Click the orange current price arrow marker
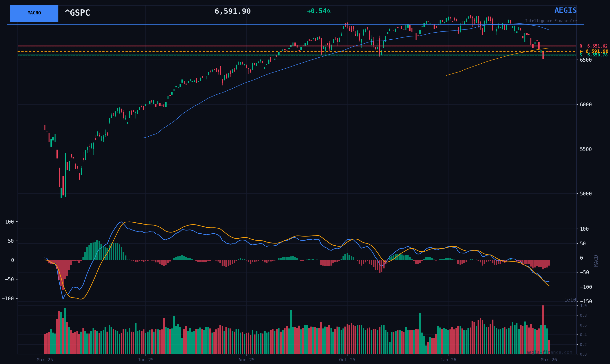Image resolution: width=610 pixels, height=364 pixels. 581,52
